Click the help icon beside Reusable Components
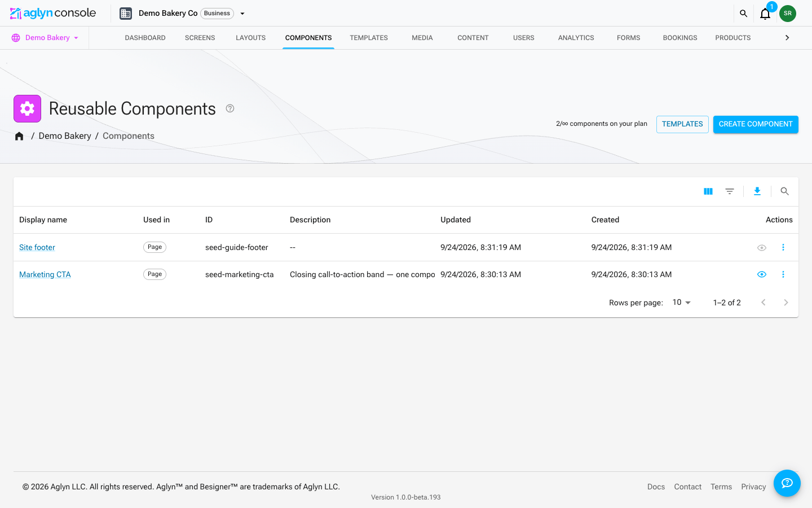This screenshot has height=508, width=812. coord(230,108)
